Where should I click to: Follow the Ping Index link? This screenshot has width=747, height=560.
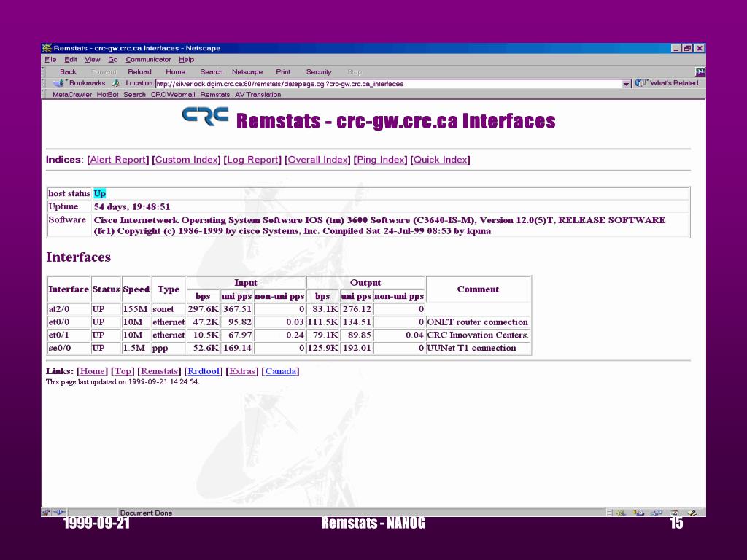(381, 160)
